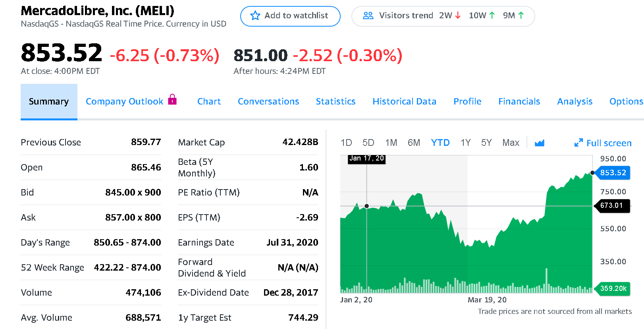Click the 2W down arrow indicator
Image resolution: width=644 pixels, height=329 pixels.
click(x=458, y=15)
